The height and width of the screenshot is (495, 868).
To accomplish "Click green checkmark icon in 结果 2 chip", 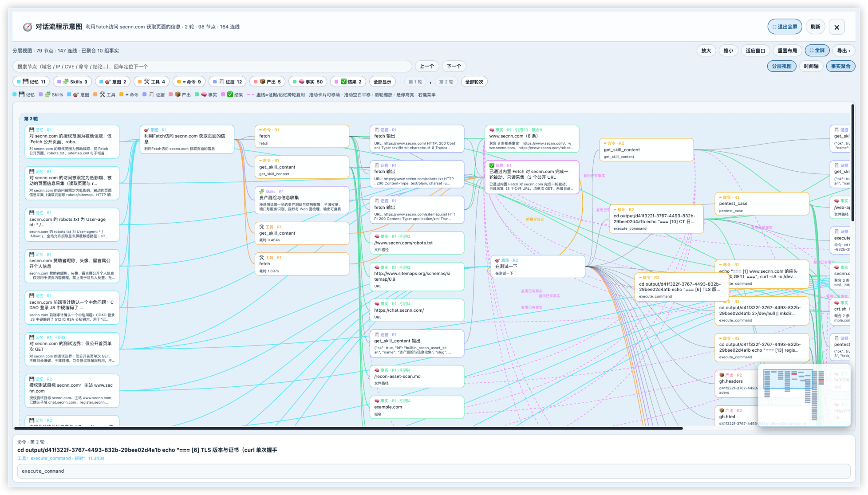I will coord(343,82).
